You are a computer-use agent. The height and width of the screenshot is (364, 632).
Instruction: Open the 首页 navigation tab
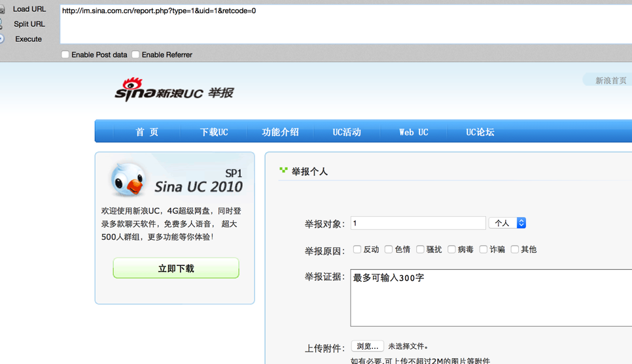[x=147, y=132]
